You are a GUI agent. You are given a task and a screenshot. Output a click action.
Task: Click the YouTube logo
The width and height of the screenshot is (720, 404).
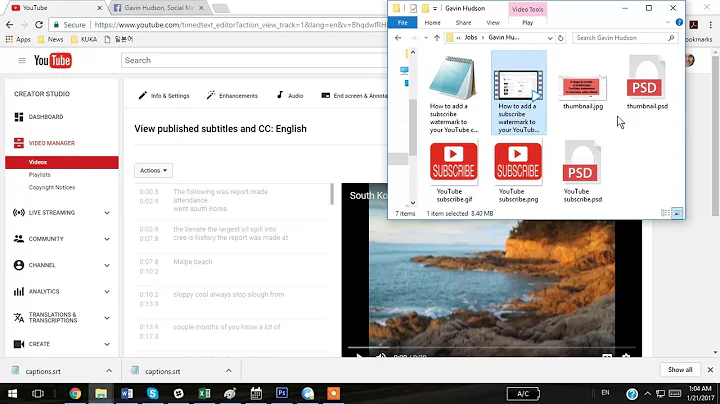point(53,60)
